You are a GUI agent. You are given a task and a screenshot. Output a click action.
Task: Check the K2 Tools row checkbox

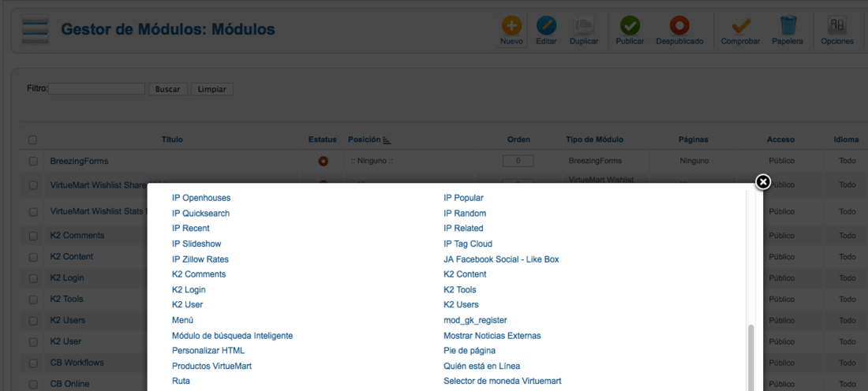point(33,300)
